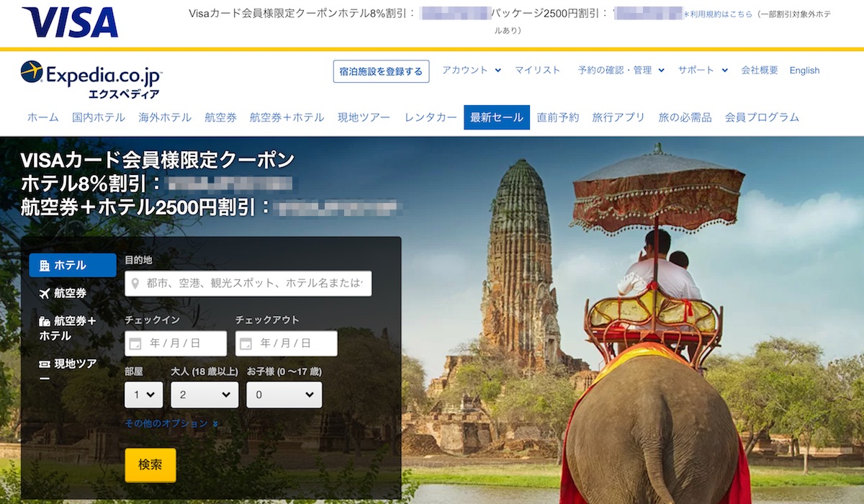The height and width of the screenshot is (504, 864).
Task: Open the チェックイン calendar icon
Action: [135, 343]
